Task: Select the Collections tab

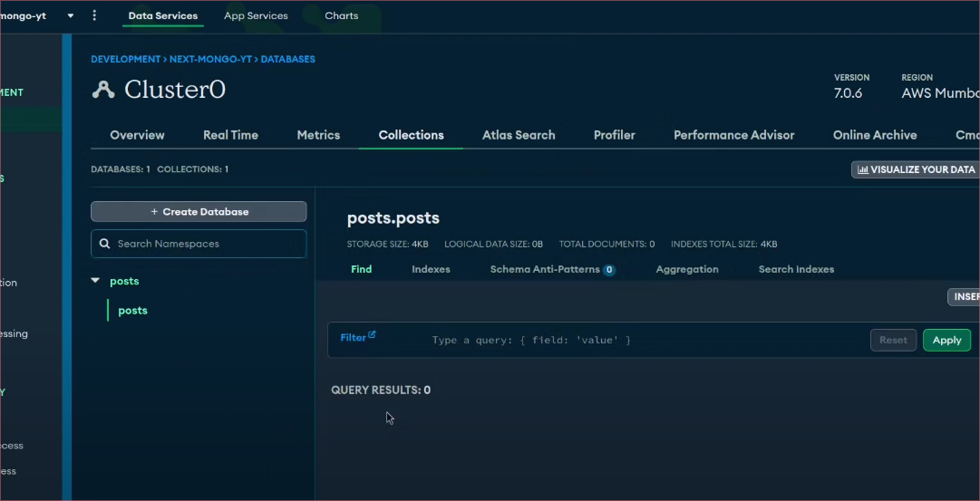Action: click(x=412, y=135)
